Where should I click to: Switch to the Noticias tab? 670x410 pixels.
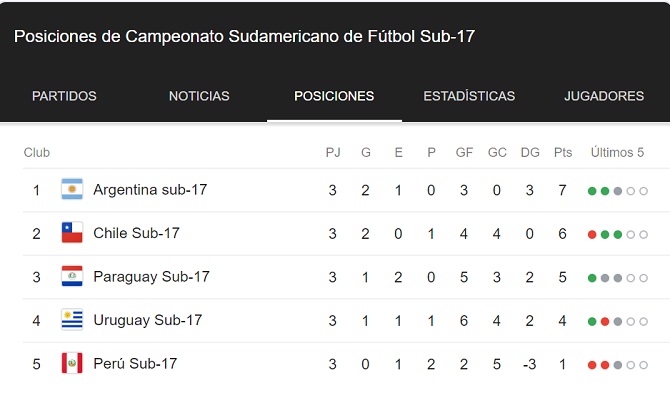[x=199, y=96]
